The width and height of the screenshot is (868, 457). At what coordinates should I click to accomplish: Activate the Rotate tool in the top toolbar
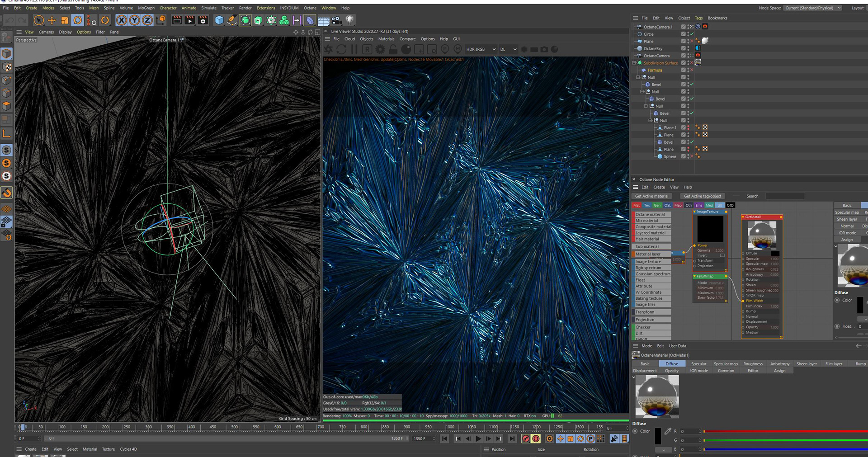78,20
